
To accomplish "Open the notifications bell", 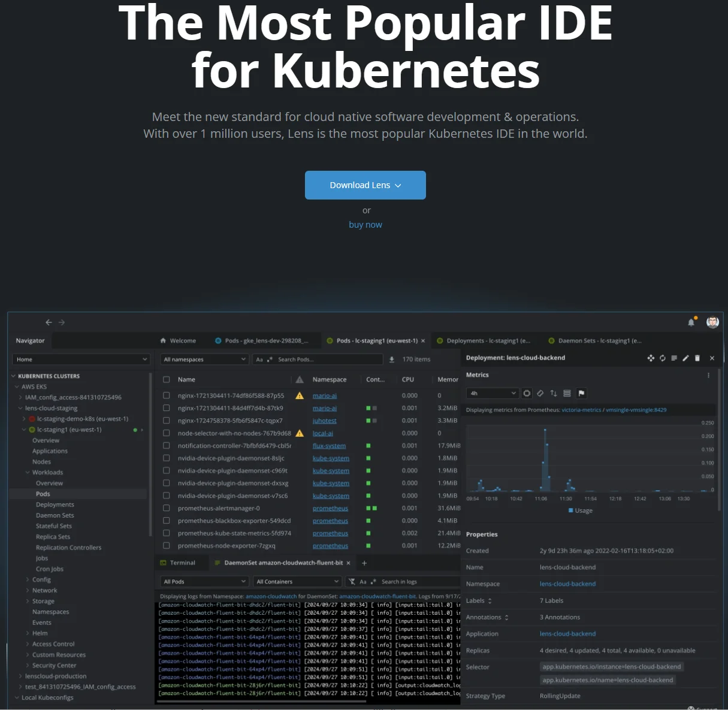I will [691, 322].
